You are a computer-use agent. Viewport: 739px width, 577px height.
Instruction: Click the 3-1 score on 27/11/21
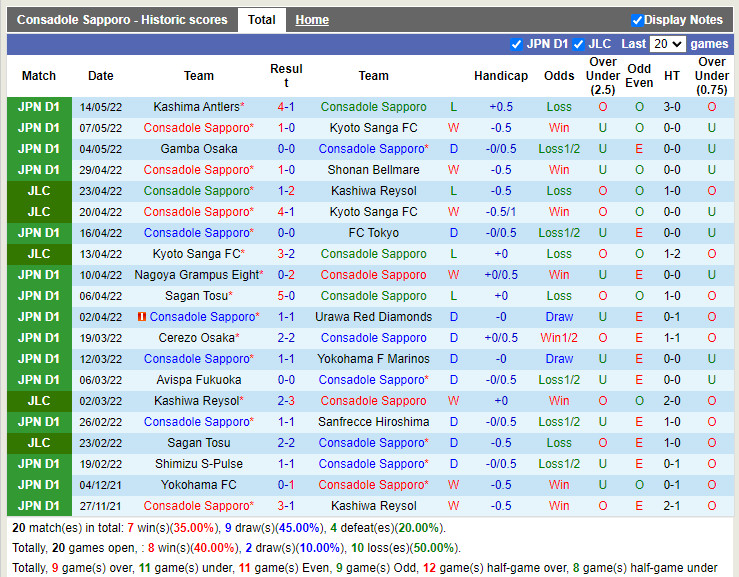click(286, 506)
